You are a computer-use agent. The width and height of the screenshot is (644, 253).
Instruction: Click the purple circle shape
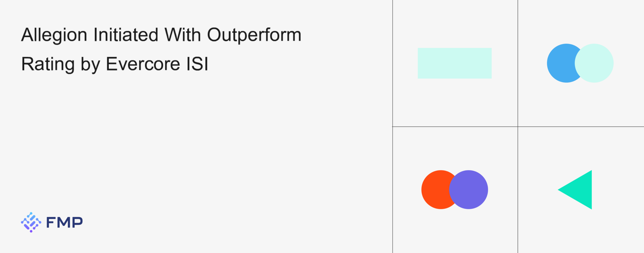[471, 190]
